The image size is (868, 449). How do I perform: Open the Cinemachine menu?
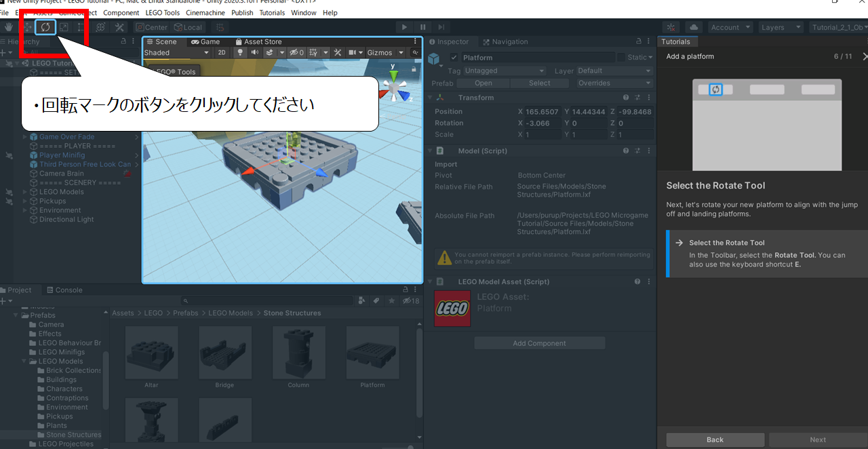coord(205,13)
